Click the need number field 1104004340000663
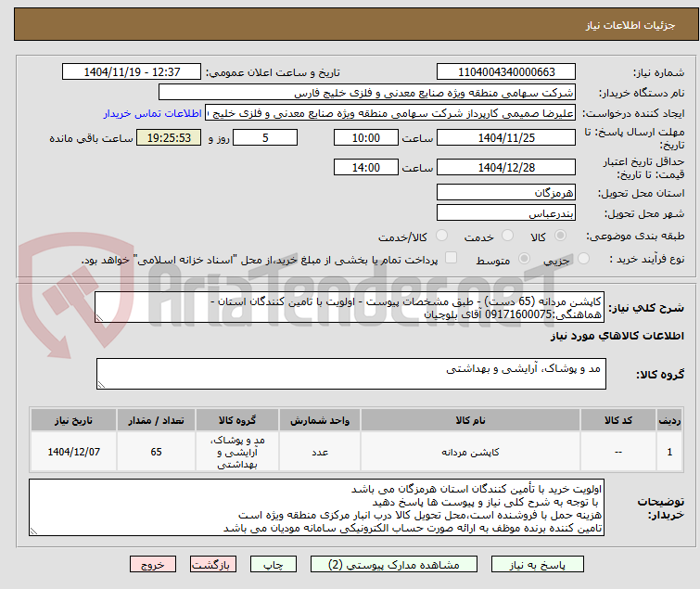The width and height of the screenshot is (700, 589). pyautogui.click(x=506, y=72)
